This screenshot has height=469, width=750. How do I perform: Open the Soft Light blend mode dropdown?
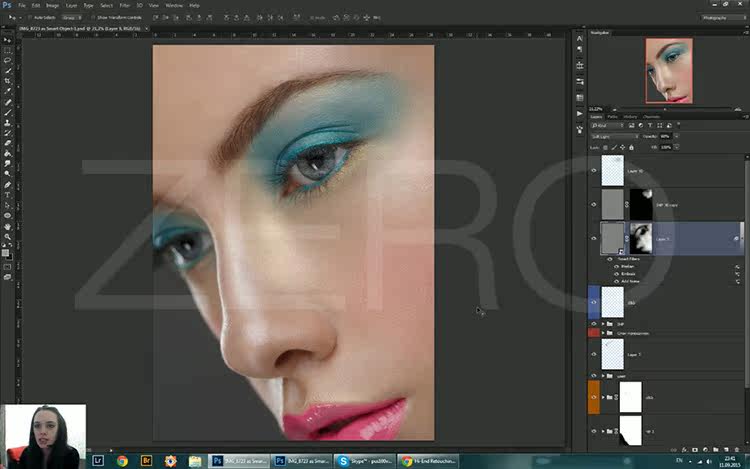(615, 137)
